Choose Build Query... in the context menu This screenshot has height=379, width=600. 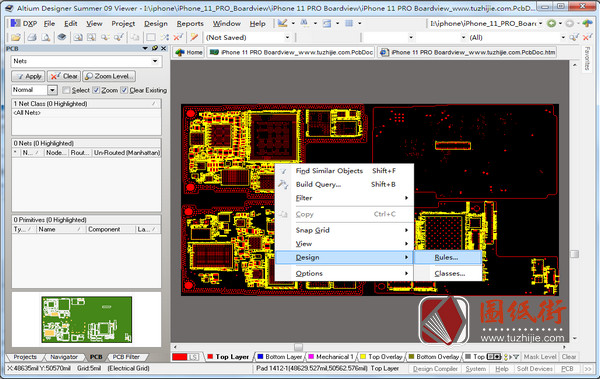click(x=344, y=184)
